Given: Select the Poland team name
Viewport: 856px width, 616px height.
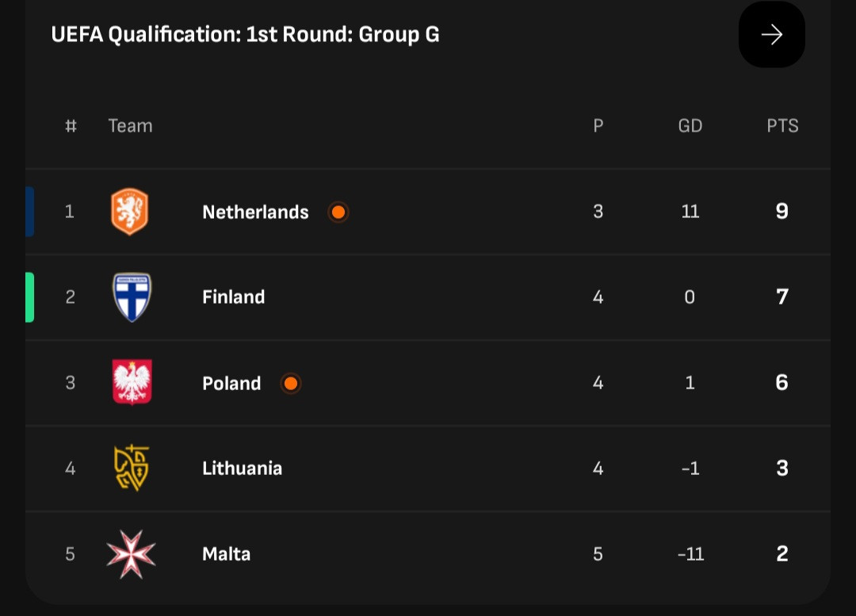Looking at the screenshot, I should (x=231, y=384).
